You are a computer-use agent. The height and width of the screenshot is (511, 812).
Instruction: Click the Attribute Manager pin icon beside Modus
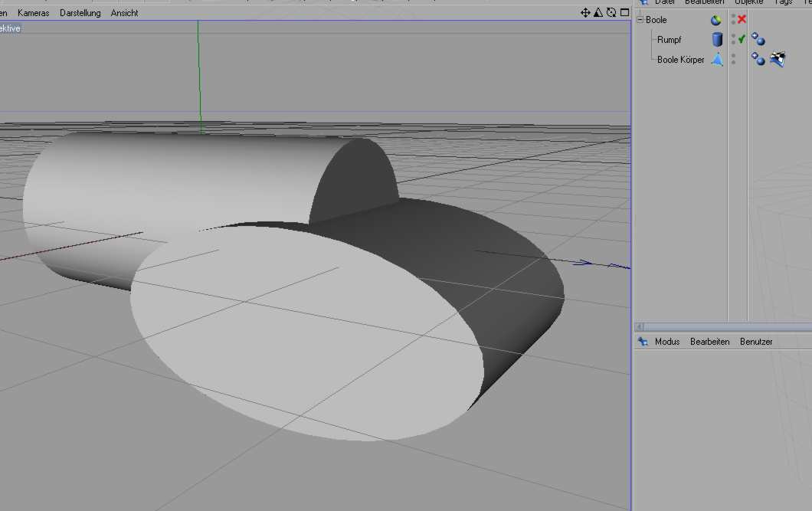pyautogui.click(x=643, y=342)
